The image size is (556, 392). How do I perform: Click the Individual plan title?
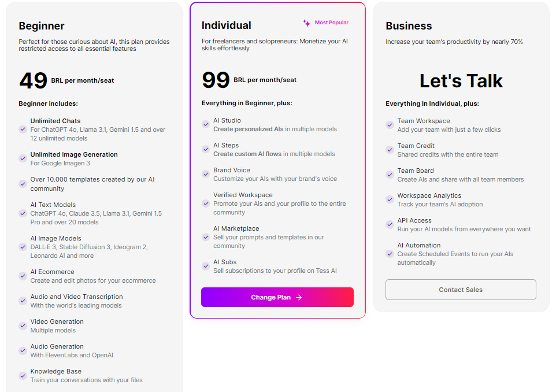227,25
